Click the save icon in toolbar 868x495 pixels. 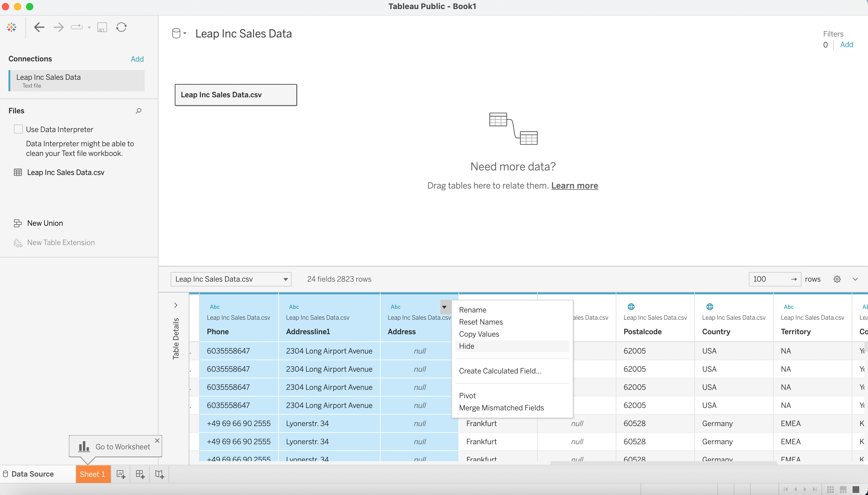coord(102,27)
